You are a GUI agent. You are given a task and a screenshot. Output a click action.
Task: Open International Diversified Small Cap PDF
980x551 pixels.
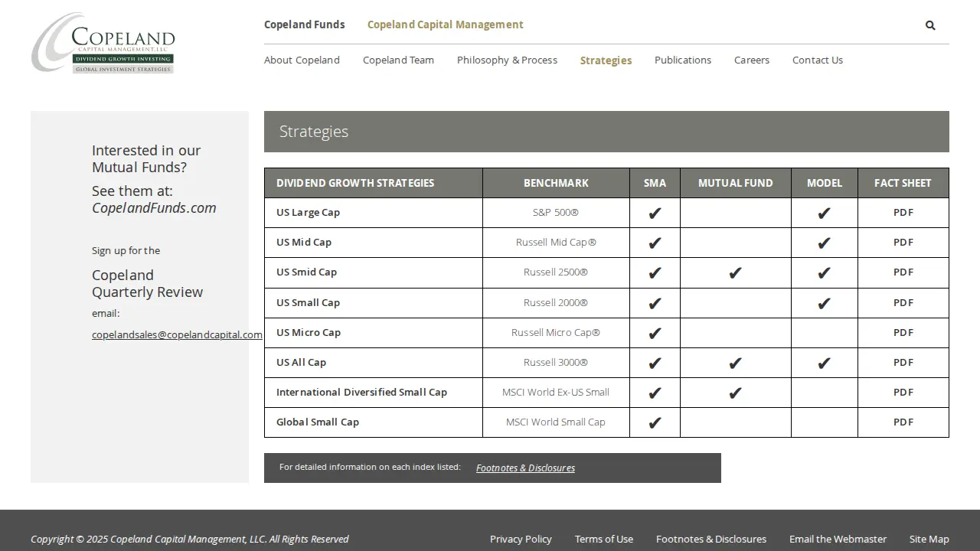903,392
